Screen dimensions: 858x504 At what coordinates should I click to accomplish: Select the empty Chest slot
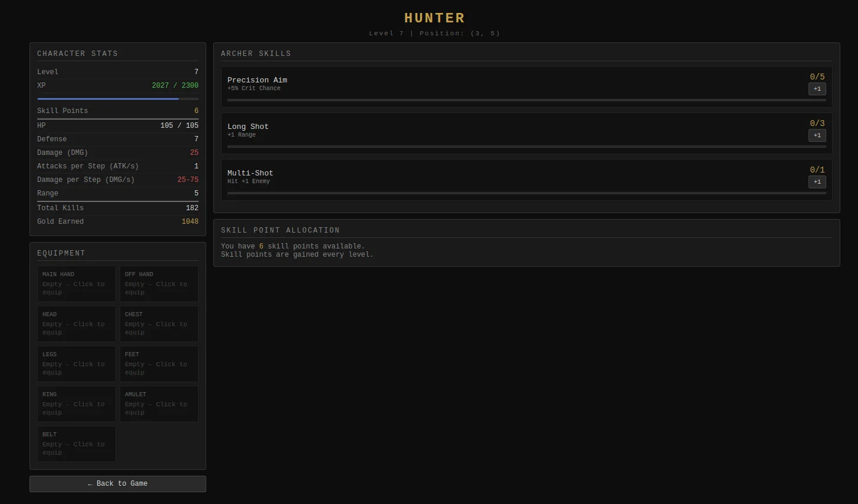tap(159, 324)
